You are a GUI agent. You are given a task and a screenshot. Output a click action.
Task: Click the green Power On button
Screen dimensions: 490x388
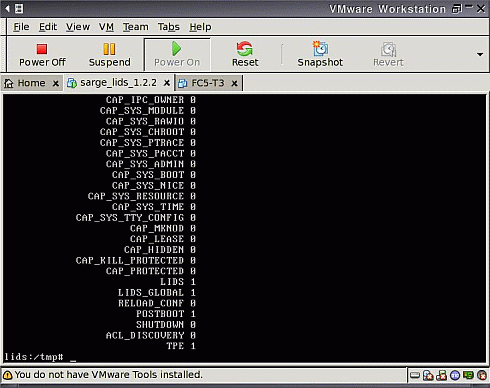tap(177, 54)
